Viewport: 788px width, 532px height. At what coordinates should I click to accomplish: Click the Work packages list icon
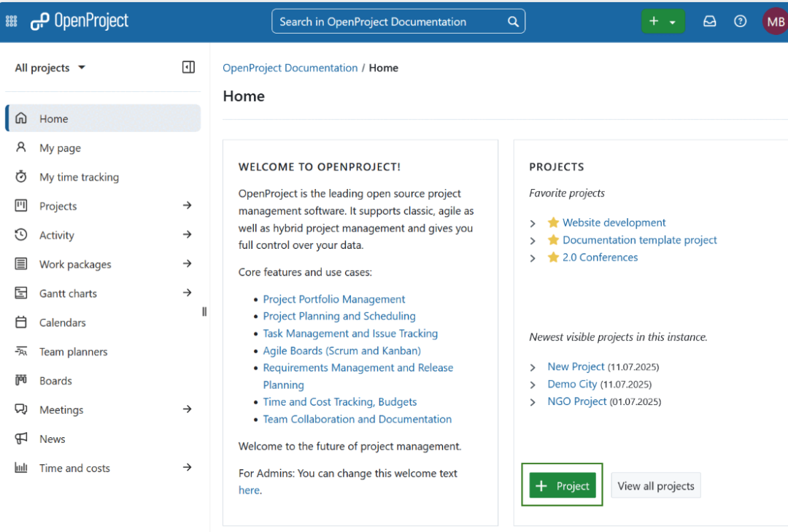coord(21,264)
